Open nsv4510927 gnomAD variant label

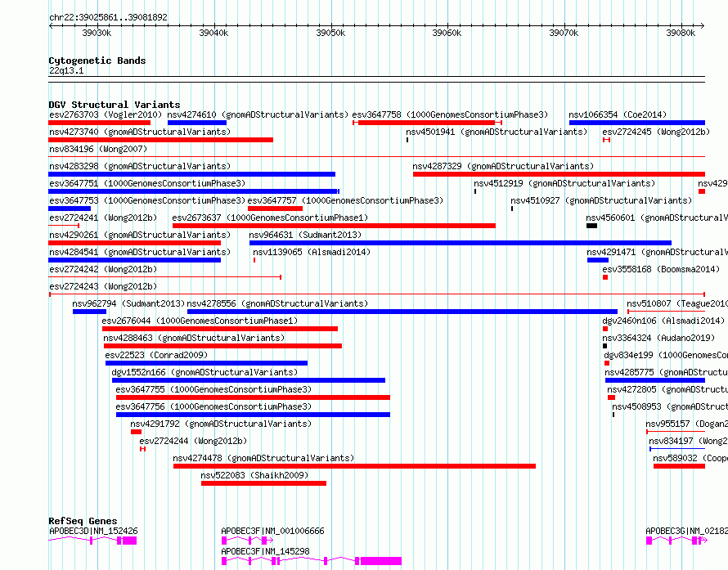click(601, 200)
